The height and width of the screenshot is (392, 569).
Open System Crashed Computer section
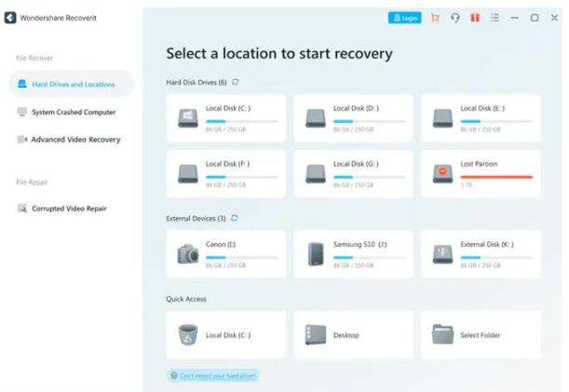click(x=73, y=113)
